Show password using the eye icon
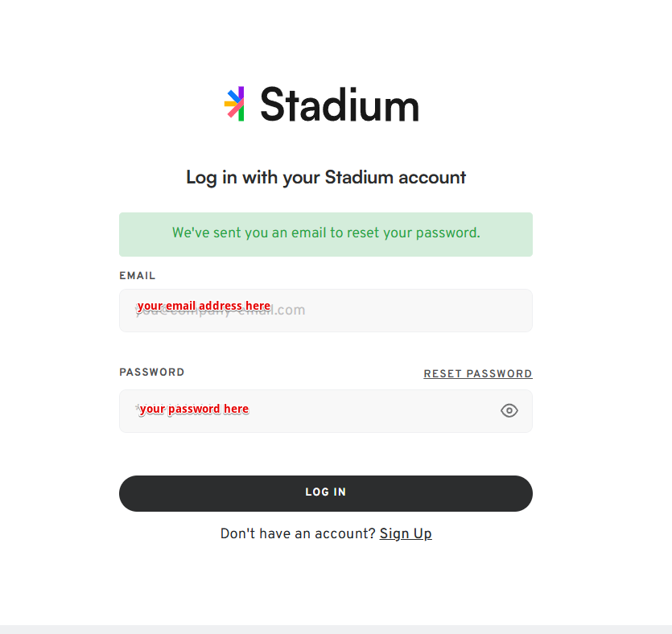Image resolution: width=672 pixels, height=634 pixels. (x=509, y=411)
